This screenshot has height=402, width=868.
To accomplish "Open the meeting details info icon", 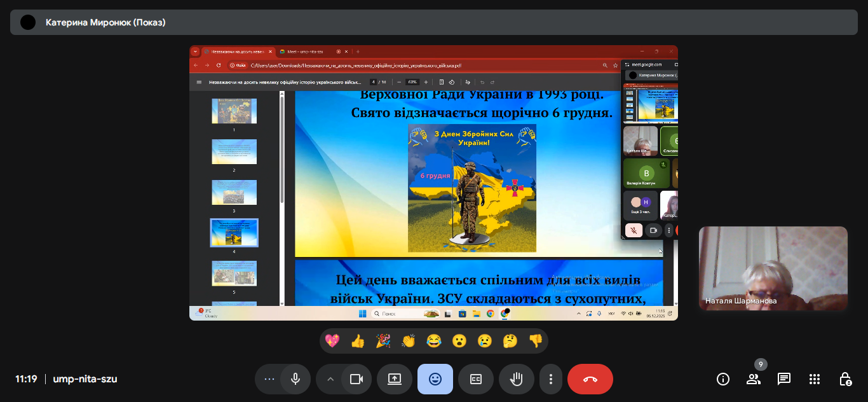I will [x=722, y=379].
